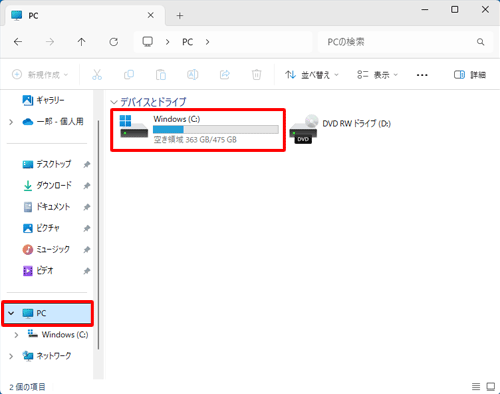Close the PC tab
Screen dimensions: 500x394
pos(151,15)
